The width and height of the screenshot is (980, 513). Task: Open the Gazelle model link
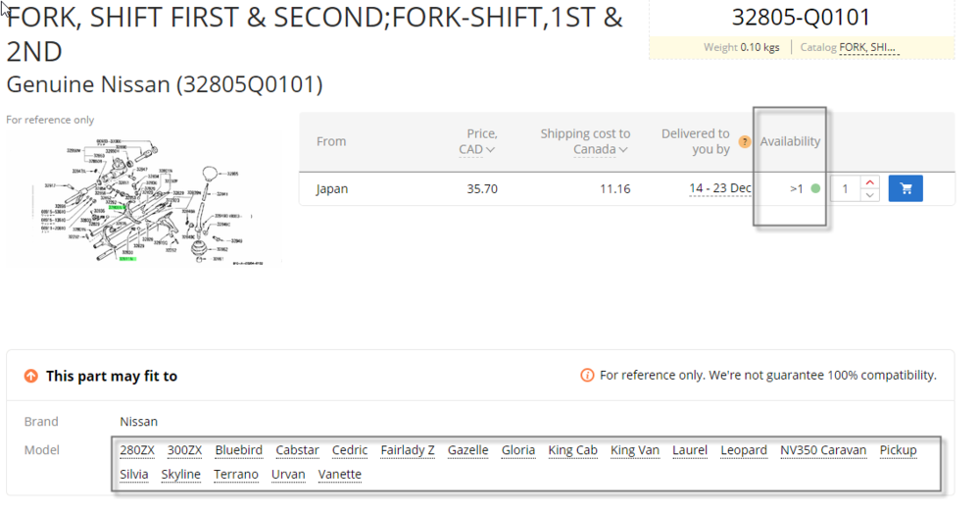[468, 450]
